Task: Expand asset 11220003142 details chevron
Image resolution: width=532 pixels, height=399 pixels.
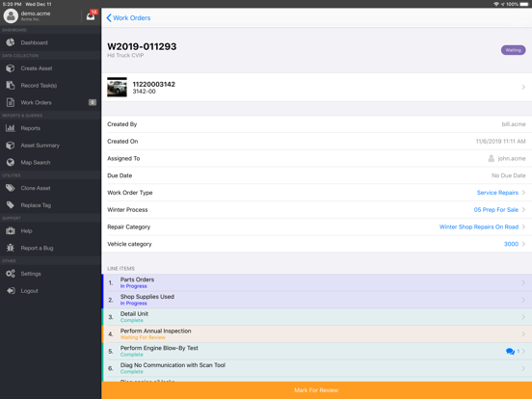Action: 523,87
